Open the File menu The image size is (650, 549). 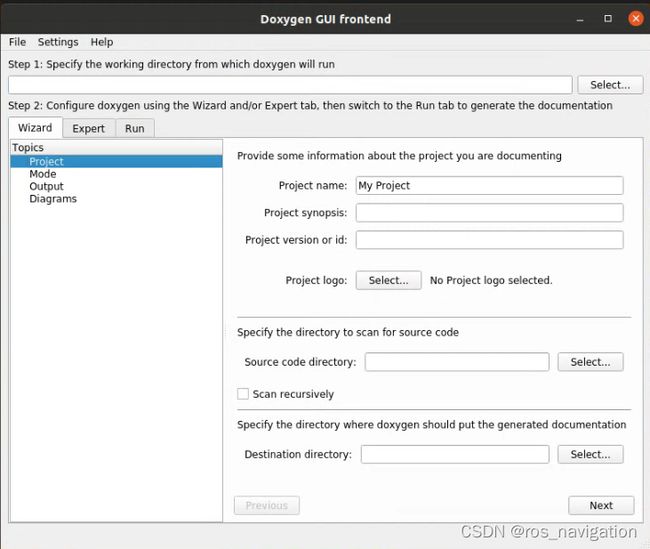coord(17,42)
